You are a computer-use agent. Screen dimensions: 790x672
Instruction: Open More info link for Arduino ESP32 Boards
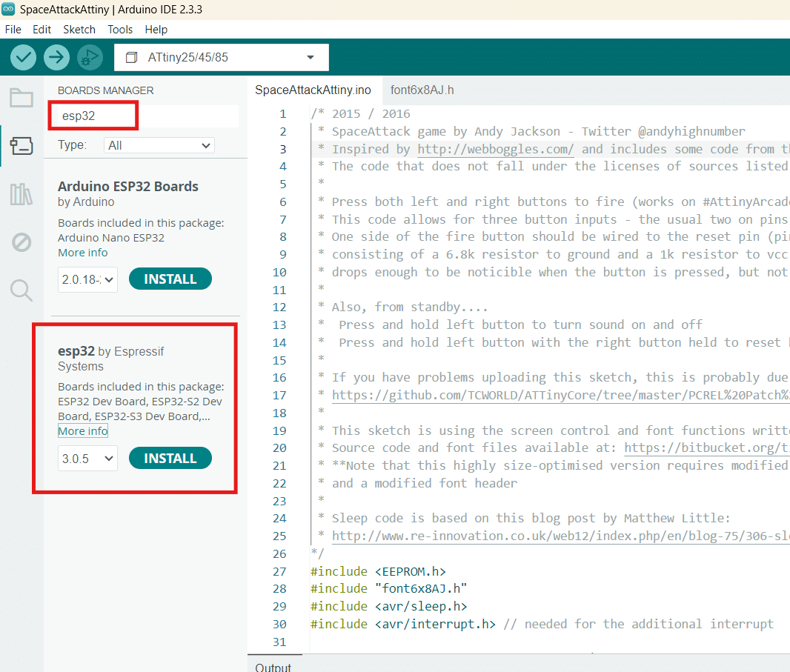(x=82, y=253)
